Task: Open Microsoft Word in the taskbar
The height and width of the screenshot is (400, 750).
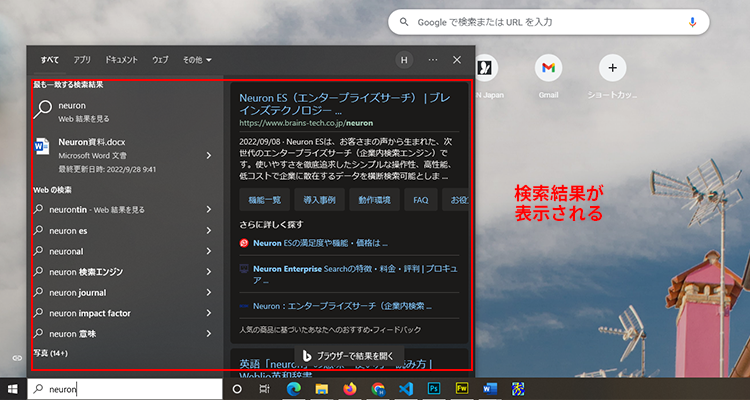Action: [x=490, y=389]
